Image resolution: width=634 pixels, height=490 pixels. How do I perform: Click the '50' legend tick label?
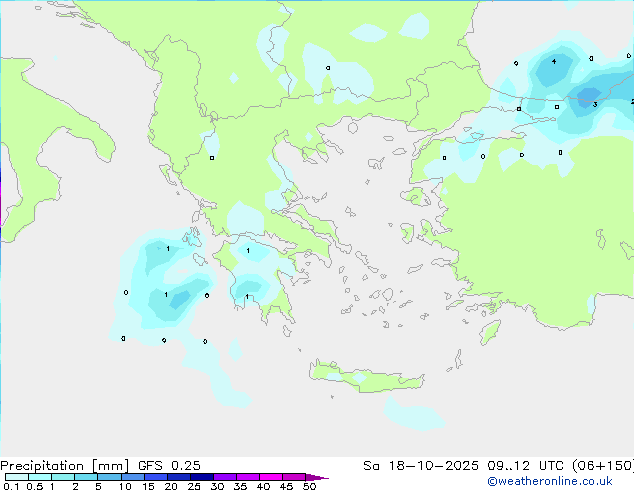coord(309,486)
